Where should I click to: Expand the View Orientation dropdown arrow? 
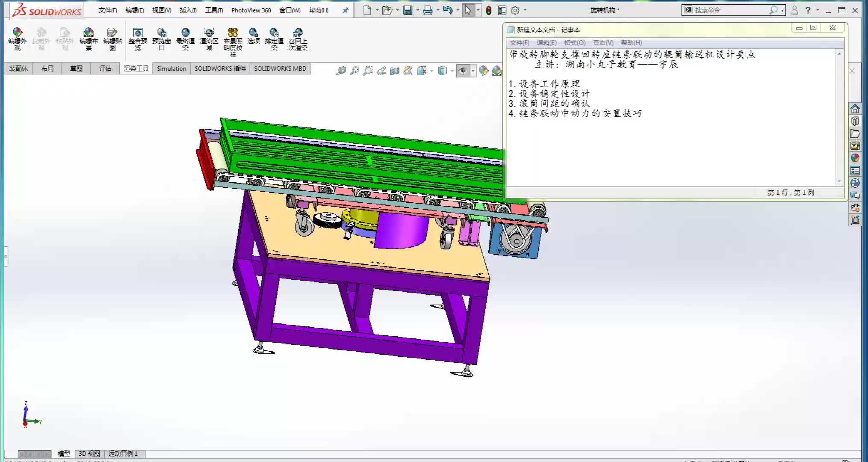pos(432,71)
